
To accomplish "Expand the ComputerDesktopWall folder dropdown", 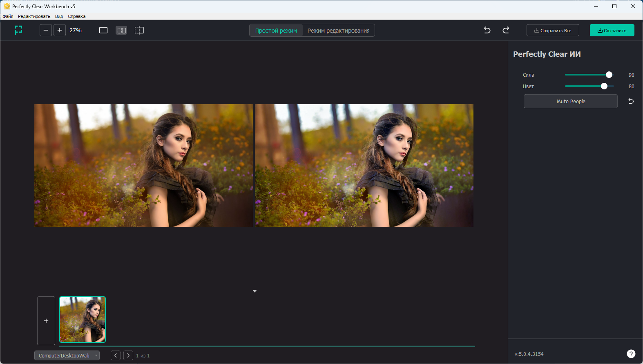I will point(67,355).
